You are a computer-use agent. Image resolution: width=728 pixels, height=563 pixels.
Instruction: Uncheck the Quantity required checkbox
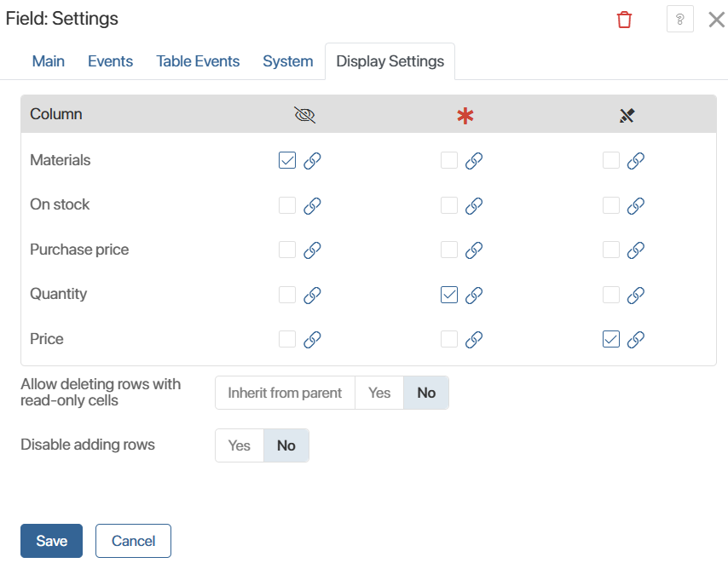[449, 295]
